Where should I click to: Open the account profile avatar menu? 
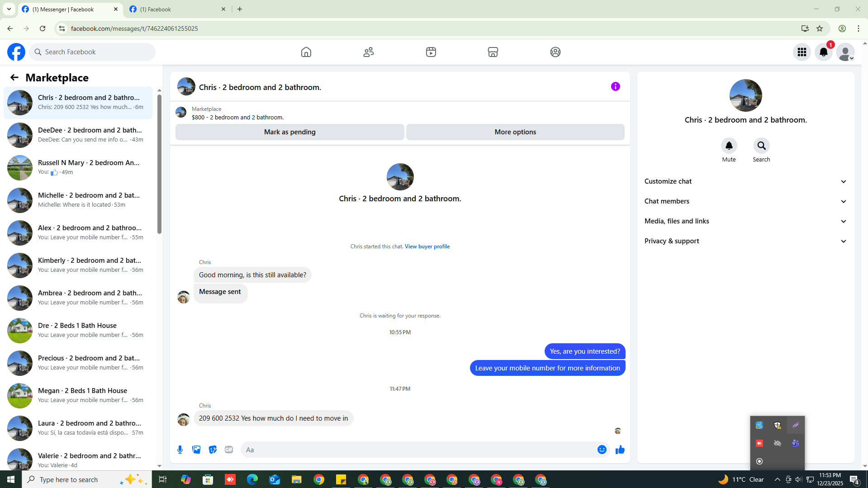pos(845,52)
